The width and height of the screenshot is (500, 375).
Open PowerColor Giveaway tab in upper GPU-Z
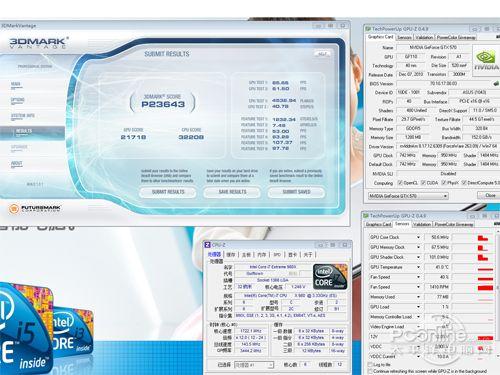point(456,37)
